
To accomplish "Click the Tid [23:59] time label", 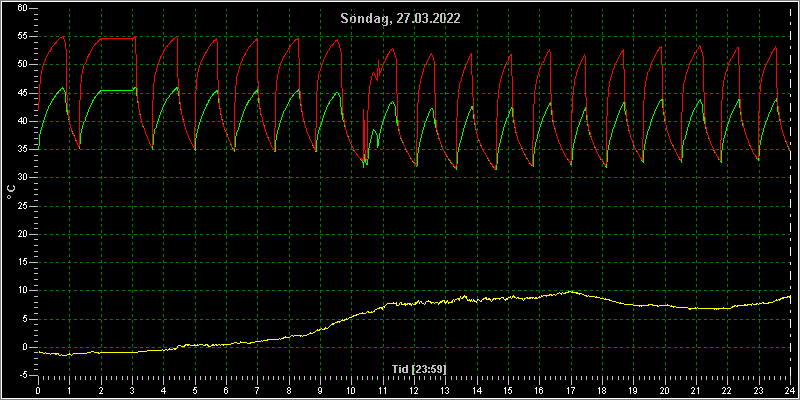I will (x=419, y=368).
